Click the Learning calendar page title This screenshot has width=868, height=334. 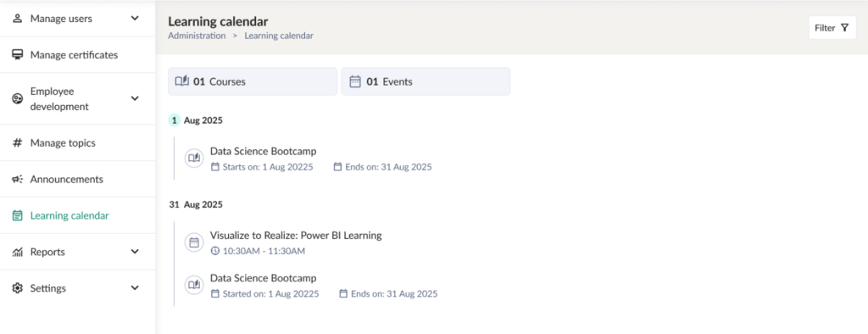click(218, 21)
